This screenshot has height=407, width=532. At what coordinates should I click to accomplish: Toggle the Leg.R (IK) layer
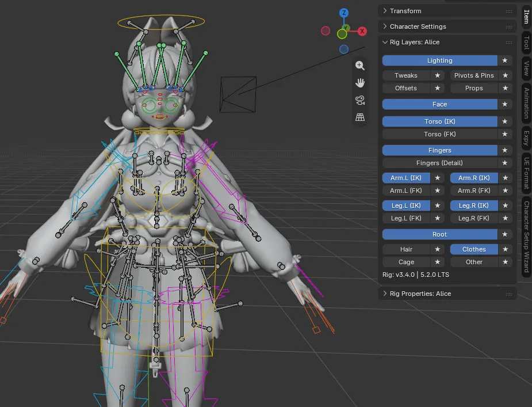pyautogui.click(x=474, y=206)
